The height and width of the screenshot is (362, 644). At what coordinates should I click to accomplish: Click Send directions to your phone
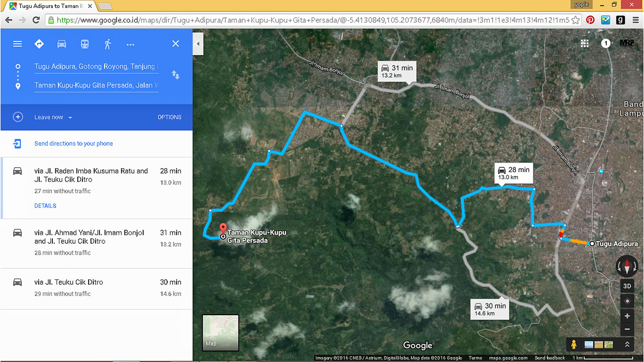tap(73, 143)
